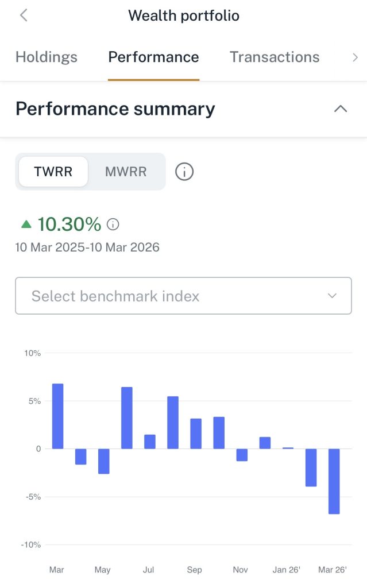
Task: Click the back arrow to leave Wealth portfolio
Action: tap(23, 15)
